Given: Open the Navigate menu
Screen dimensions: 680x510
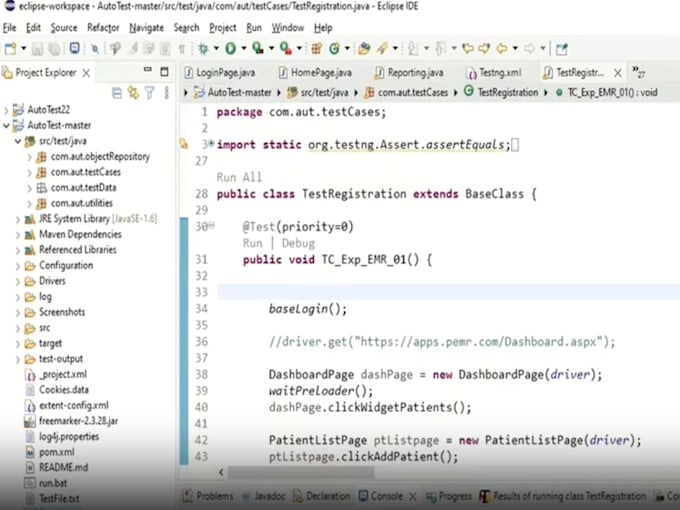Looking at the screenshot, I should tap(147, 28).
